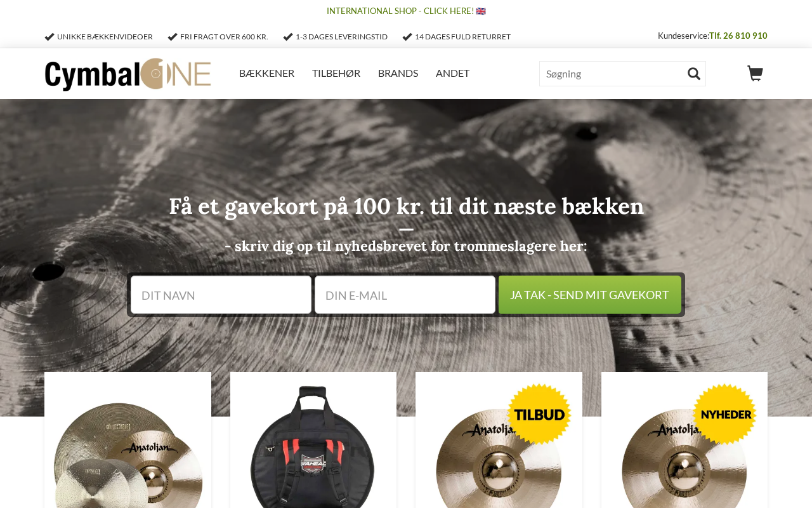Click the UK flag icon in top banner

481,11
